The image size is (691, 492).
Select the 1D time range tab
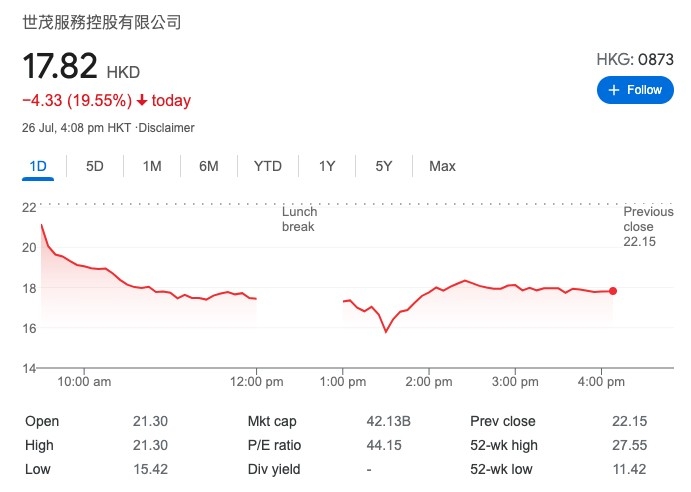tap(38, 166)
